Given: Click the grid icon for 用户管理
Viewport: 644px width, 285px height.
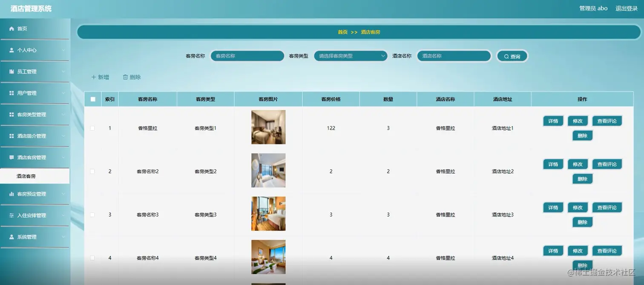Looking at the screenshot, I should click(x=11, y=93).
